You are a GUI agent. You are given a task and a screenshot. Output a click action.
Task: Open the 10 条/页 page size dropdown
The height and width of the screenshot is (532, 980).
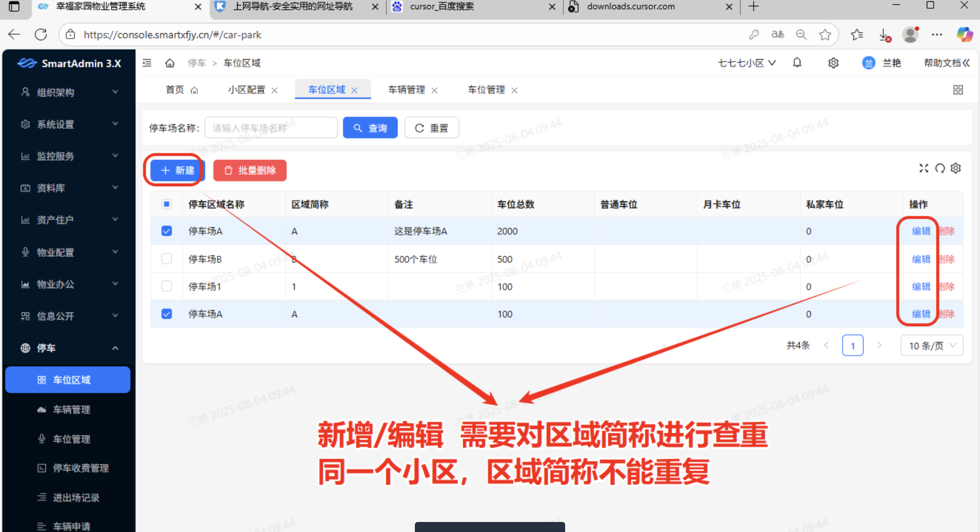tap(931, 346)
